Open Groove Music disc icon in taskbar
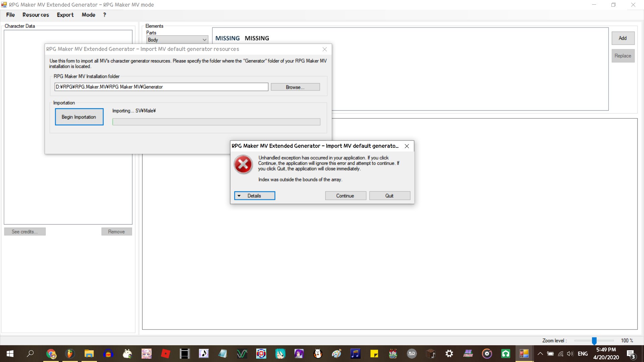 point(487,354)
